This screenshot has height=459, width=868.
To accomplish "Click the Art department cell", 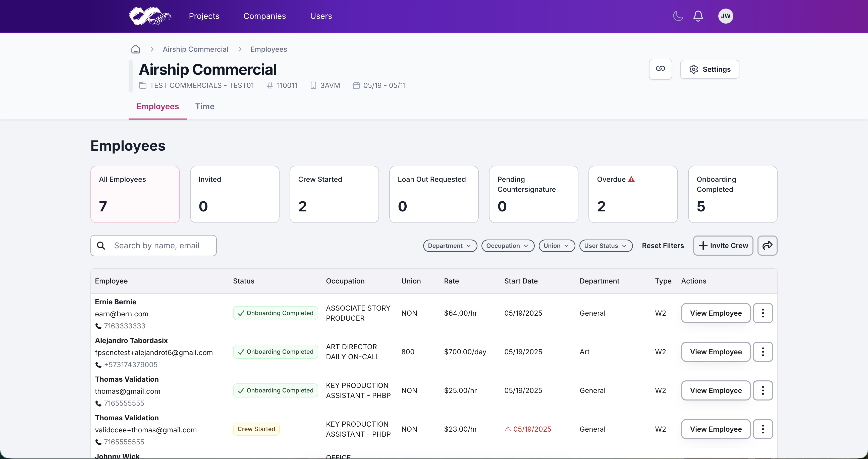I will (585, 352).
